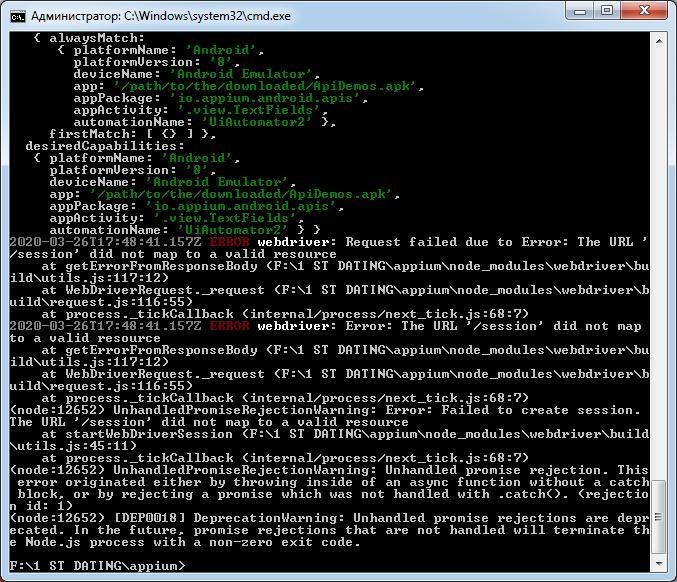Image resolution: width=677 pixels, height=582 pixels.
Task: Click 'Node.js process with a non-zero exit code.'
Action: point(193,542)
